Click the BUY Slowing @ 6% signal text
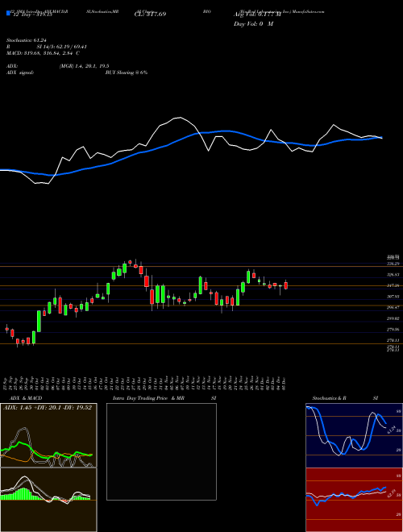This screenshot has height=532, width=403. 127,73
